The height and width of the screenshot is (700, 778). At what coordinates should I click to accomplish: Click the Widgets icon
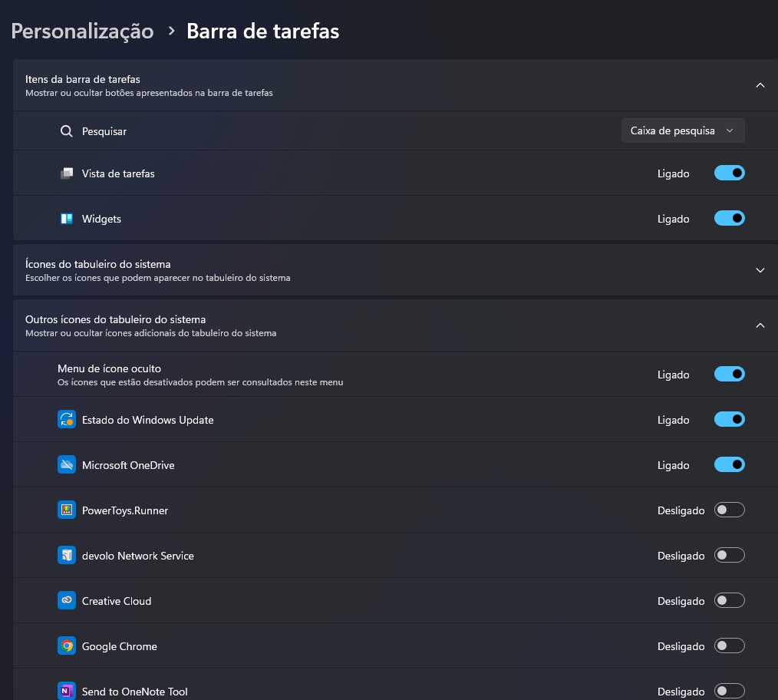pyautogui.click(x=67, y=219)
